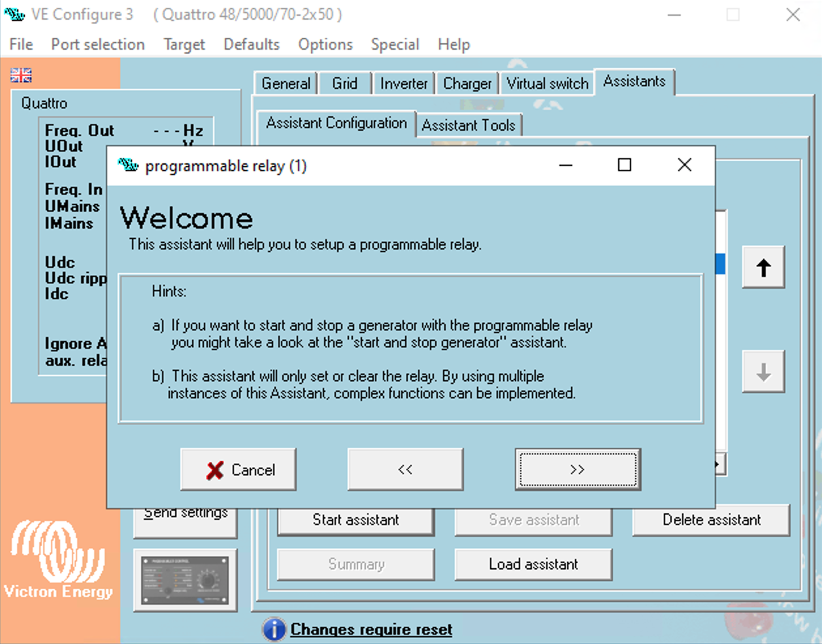822x644 pixels.
Task: Click the blue info icon
Action: (274, 629)
